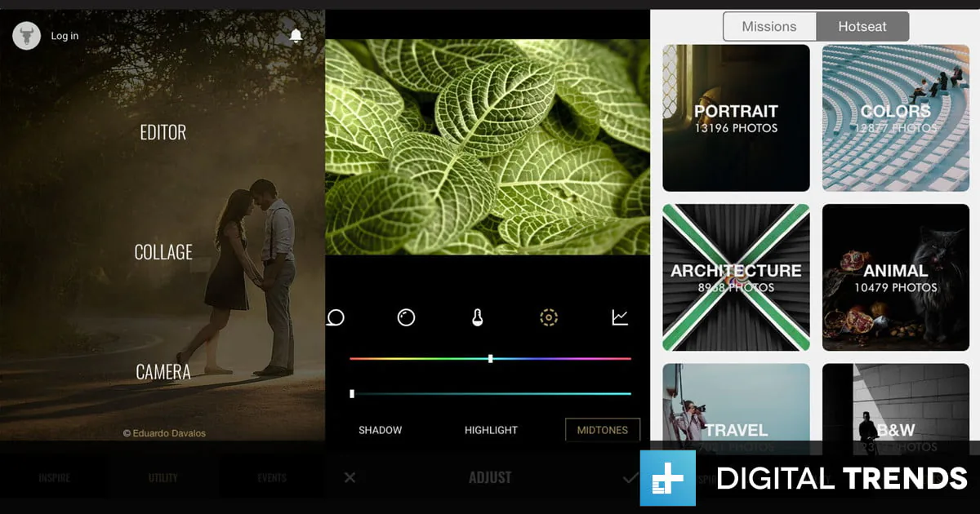Open the ARCHITECTURE category card

click(736, 277)
